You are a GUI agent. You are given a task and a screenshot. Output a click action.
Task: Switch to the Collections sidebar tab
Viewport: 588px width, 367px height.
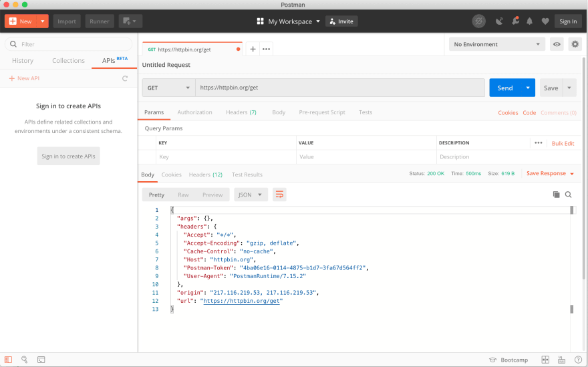68,60
